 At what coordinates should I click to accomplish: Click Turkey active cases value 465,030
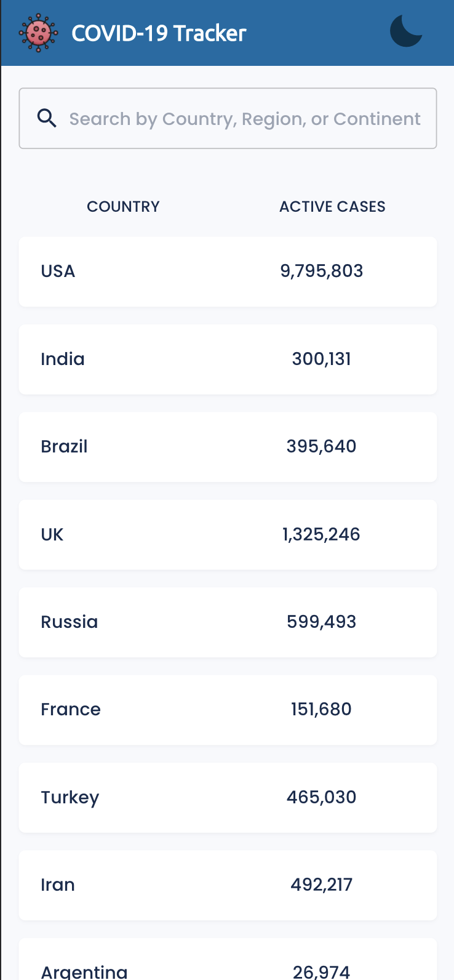[322, 797]
